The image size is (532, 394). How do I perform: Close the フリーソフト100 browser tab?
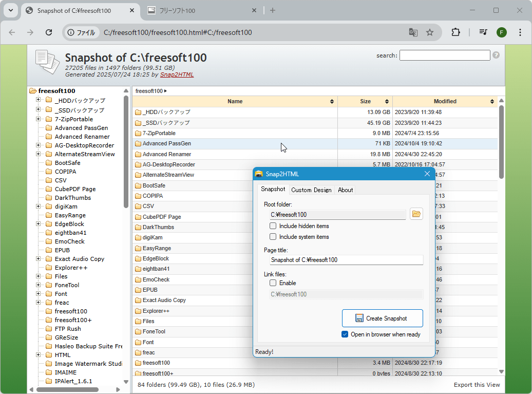click(x=254, y=10)
